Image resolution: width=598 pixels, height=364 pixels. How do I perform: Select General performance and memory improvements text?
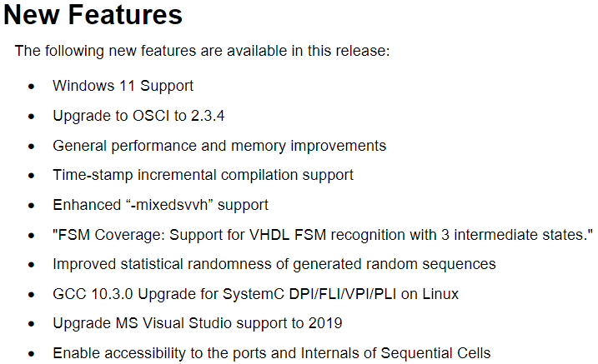(219, 146)
